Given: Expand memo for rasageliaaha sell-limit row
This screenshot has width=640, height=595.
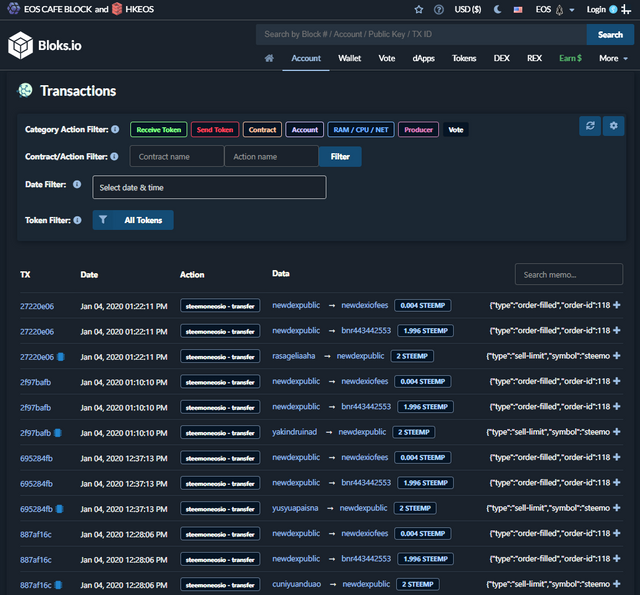Looking at the screenshot, I should pos(616,355).
